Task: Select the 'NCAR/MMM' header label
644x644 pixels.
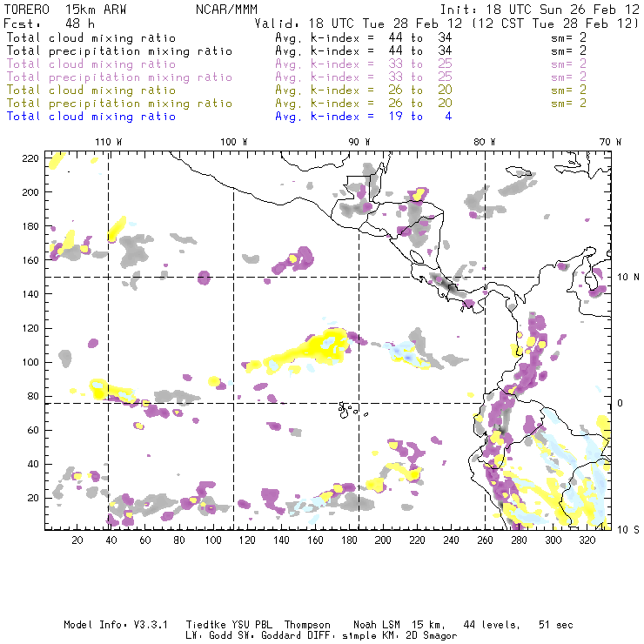Action: (x=226, y=10)
